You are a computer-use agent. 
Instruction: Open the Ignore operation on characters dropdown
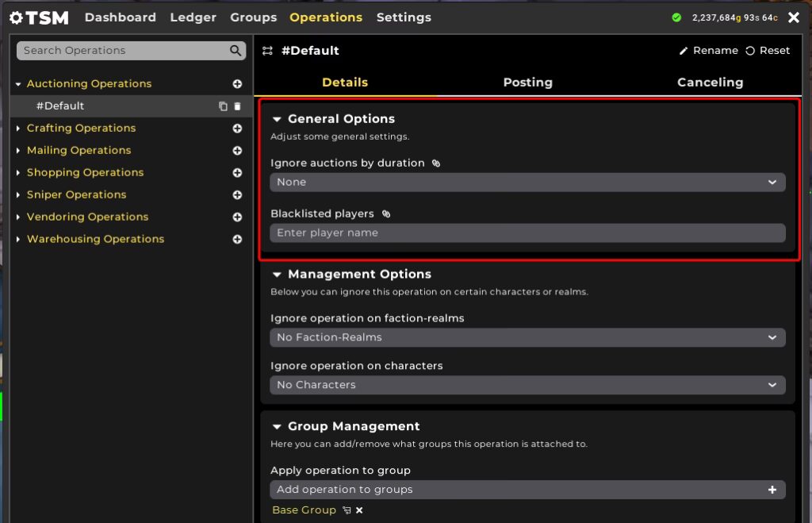527,386
